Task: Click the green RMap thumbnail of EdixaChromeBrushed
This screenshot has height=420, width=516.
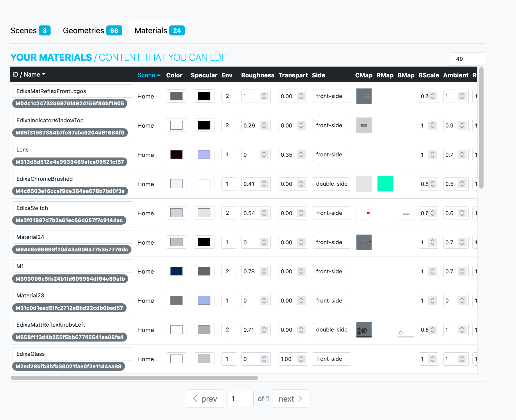Action: [385, 184]
